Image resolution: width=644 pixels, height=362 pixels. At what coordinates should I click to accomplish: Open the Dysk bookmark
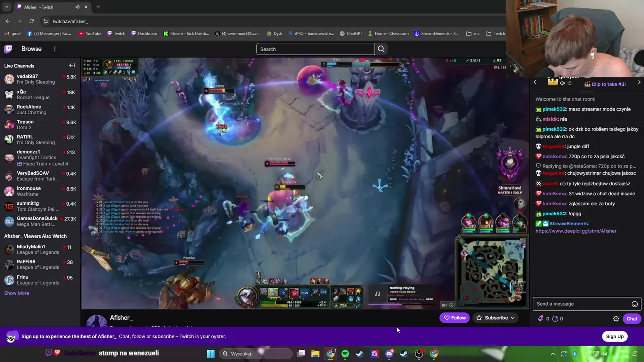click(274, 34)
